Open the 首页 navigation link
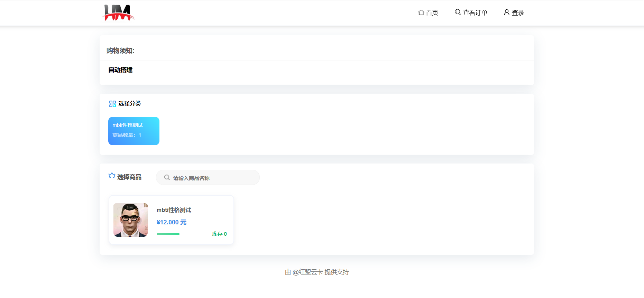 [x=432, y=13]
